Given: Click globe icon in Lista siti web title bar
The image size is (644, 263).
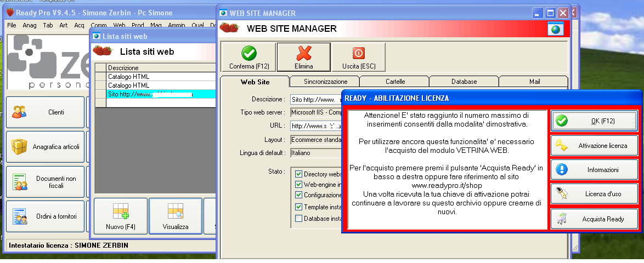Looking at the screenshot, I should (97, 36).
